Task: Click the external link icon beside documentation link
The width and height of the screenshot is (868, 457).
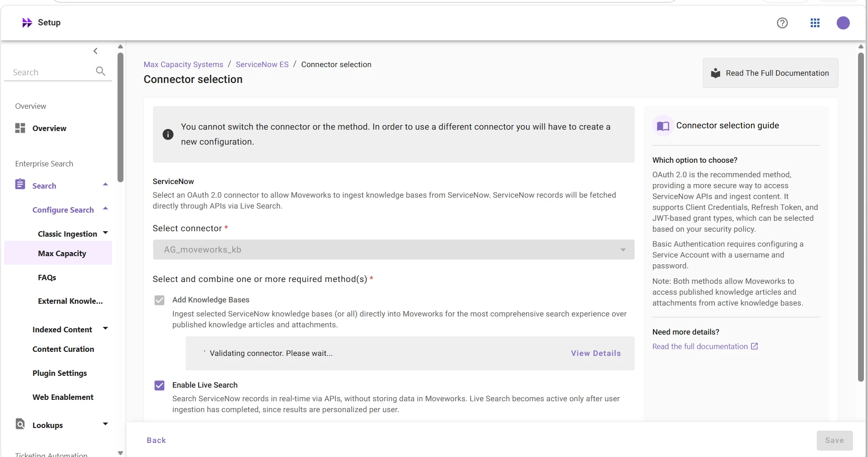Action: click(x=755, y=346)
